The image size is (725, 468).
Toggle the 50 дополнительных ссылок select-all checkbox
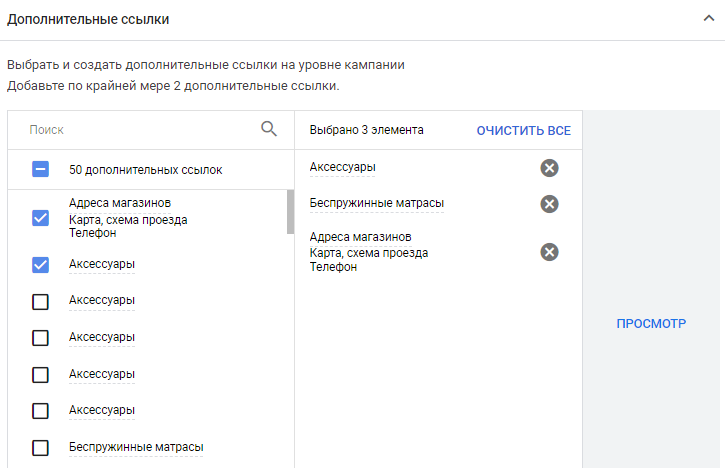(x=41, y=170)
